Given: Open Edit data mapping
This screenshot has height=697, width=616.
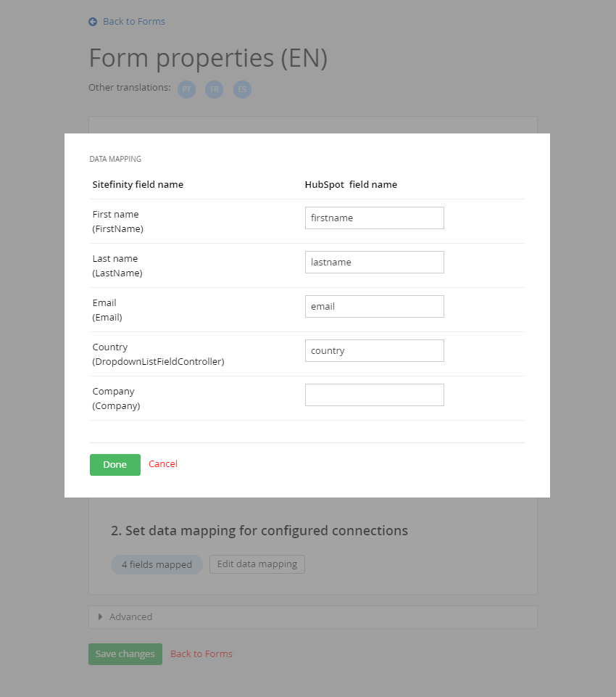Looking at the screenshot, I should click(257, 564).
